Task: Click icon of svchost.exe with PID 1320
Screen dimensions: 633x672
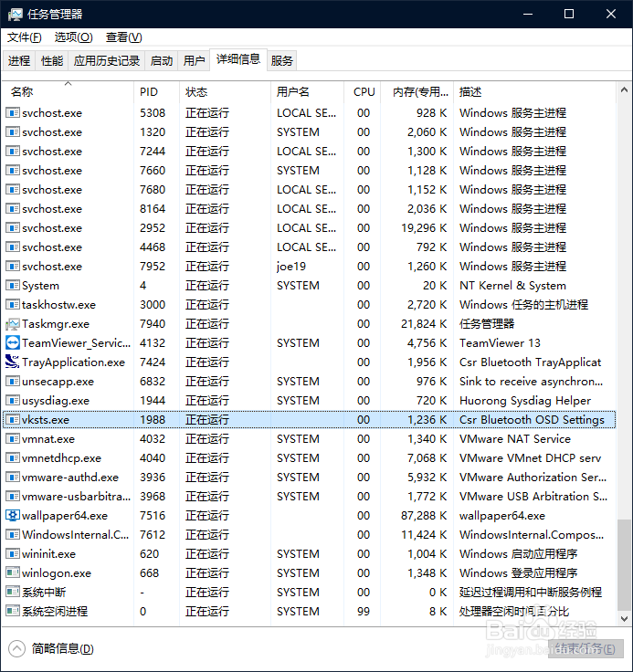Action: click(x=13, y=132)
